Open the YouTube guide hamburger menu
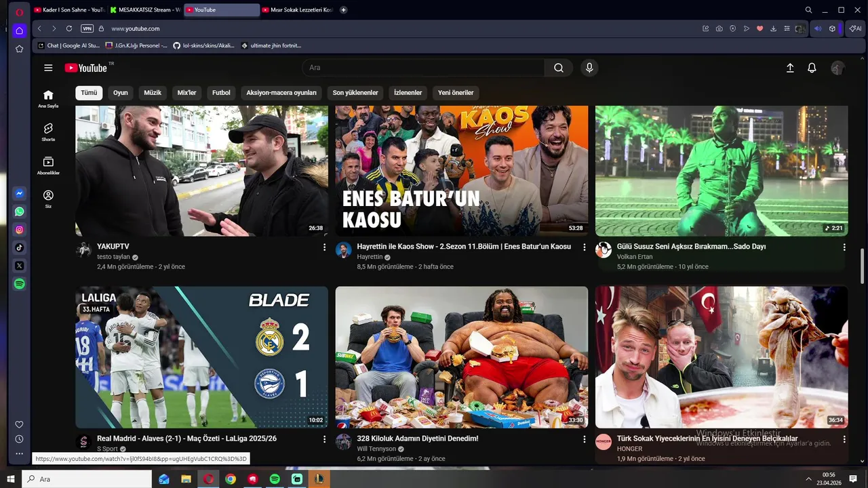 point(48,68)
